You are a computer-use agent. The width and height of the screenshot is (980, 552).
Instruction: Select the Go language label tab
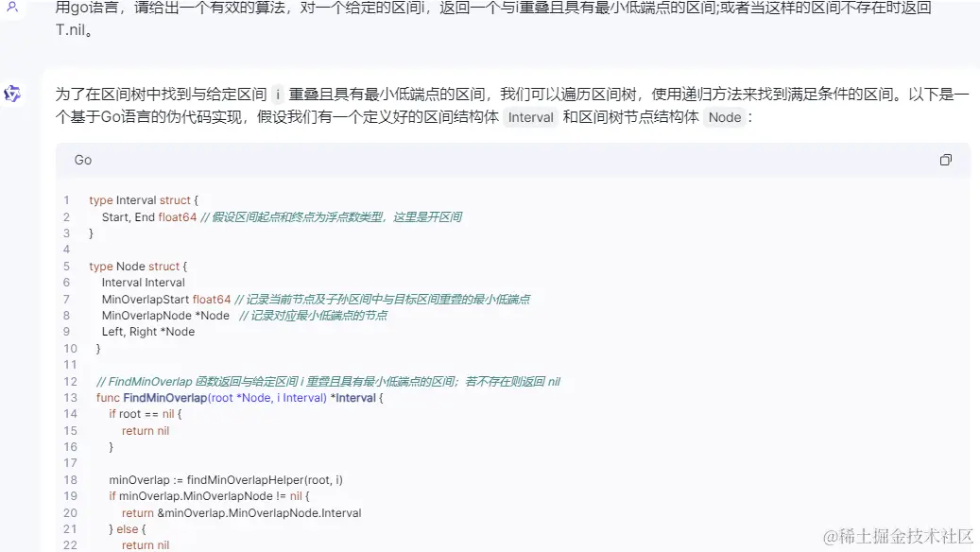click(x=81, y=160)
